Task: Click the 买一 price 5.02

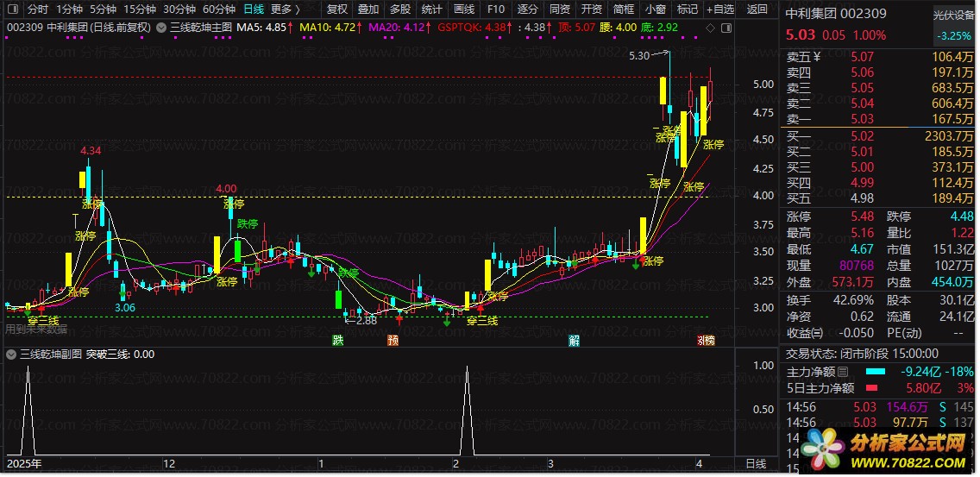Action: click(x=861, y=136)
